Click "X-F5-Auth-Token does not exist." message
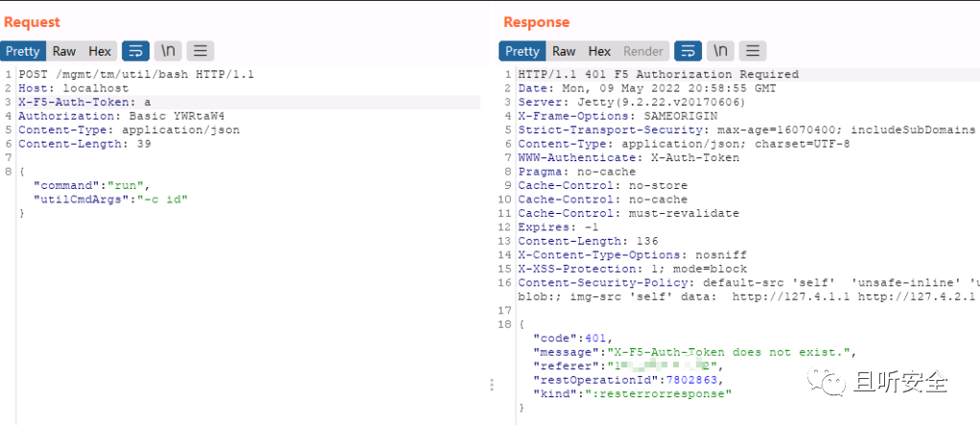The height and width of the screenshot is (425, 980). [x=728, y=352]
